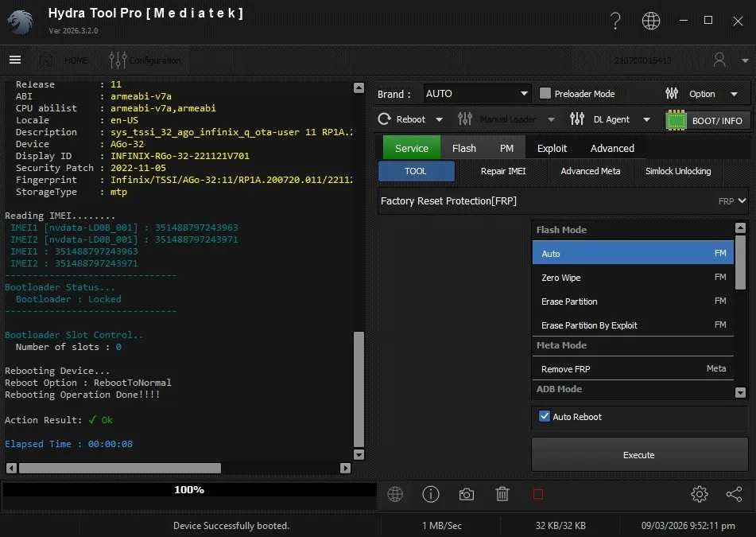Open the hamburger menu icon
756x537 pixels.
(14, 60)
